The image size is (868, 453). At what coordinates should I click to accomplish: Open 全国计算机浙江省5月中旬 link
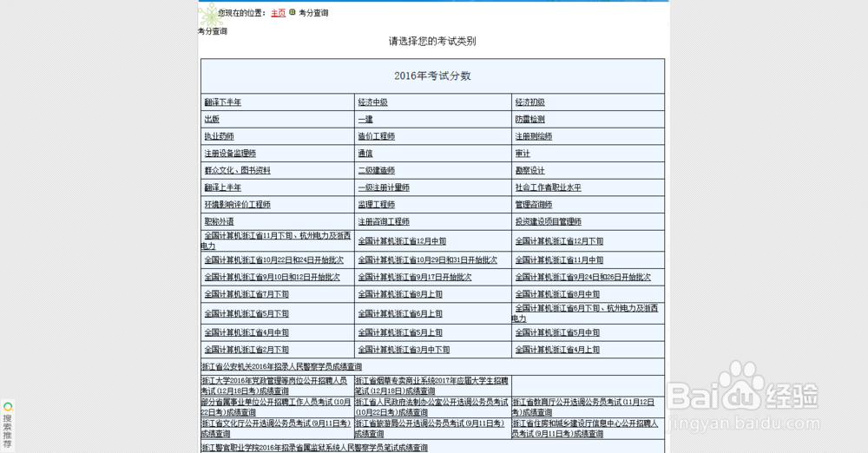coord(557,333)
